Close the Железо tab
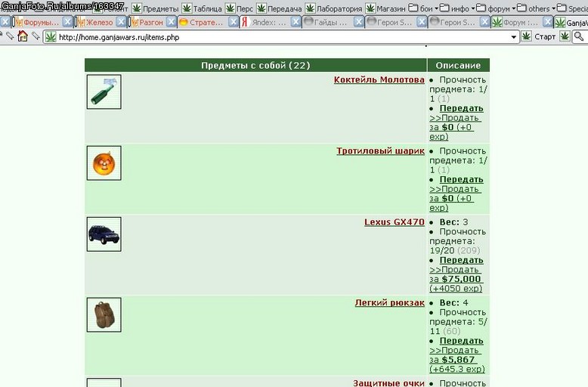Screen dimensions: 588x387 click(x=121, y=22)
